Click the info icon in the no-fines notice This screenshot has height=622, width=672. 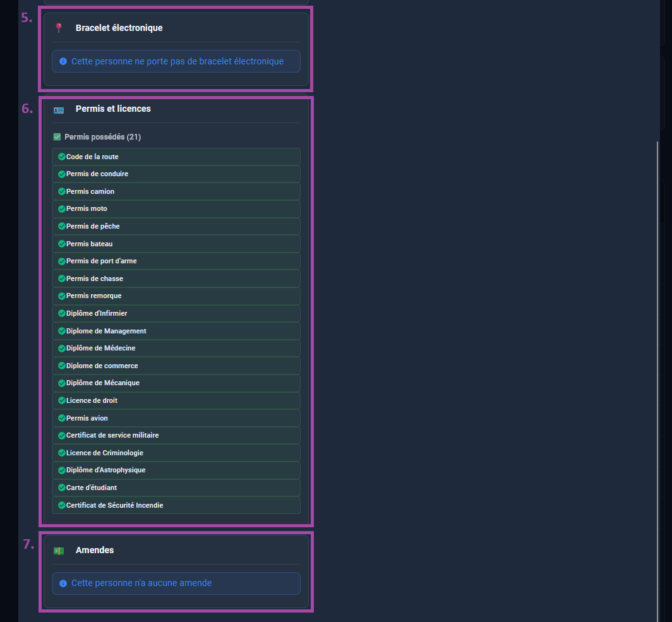tap(63, 583)
